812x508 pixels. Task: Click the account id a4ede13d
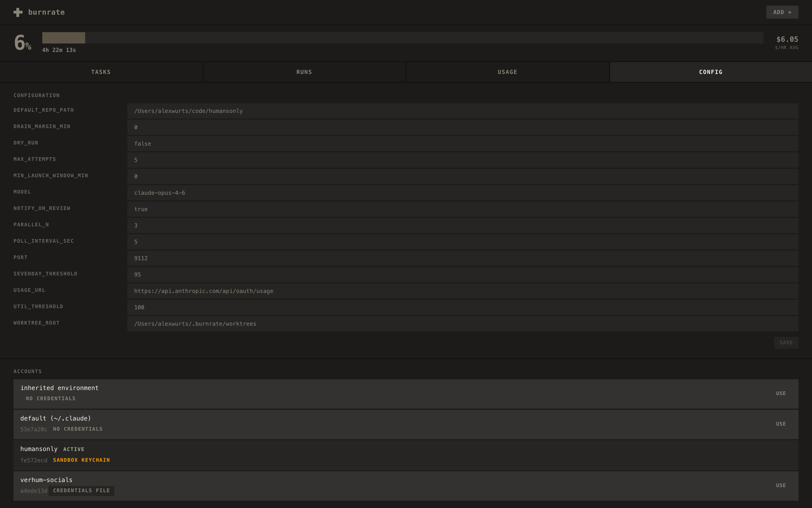click(34, 491)
